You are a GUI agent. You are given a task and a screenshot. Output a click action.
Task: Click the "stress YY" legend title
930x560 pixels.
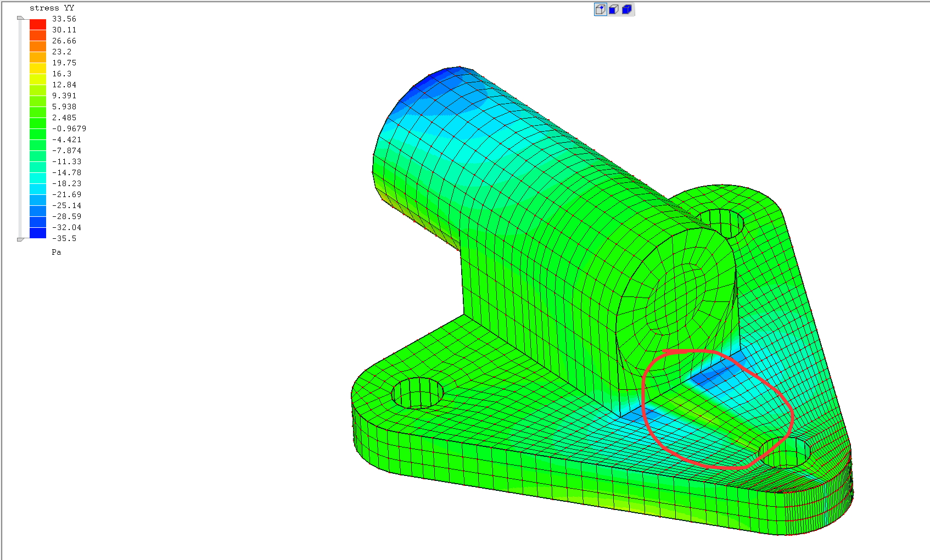pos(52,8)
